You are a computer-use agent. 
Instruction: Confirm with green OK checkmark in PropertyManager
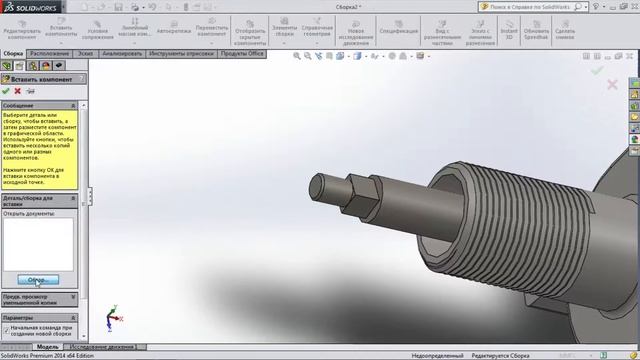[x=6, y=91]
